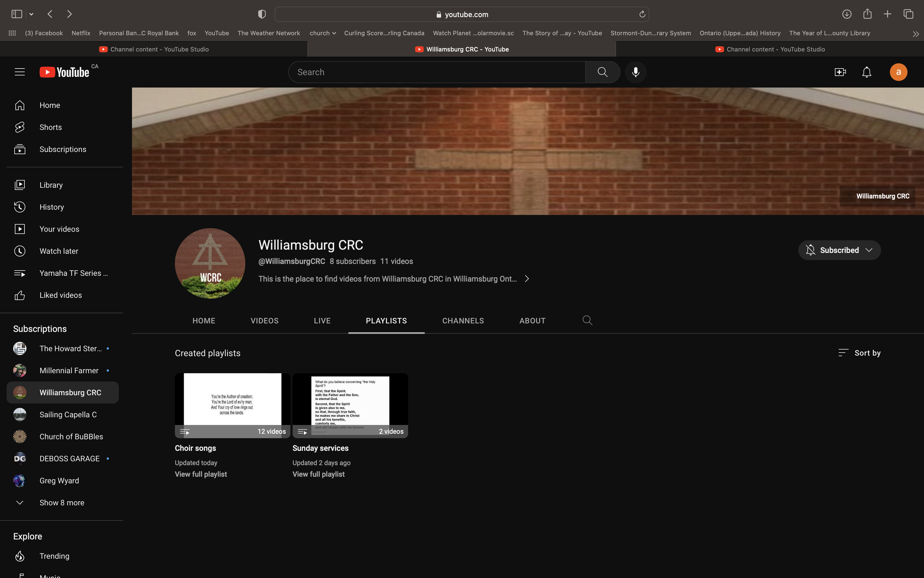Click Sunday services playlist thumbnail
Image resolution: width=924 pixels, height=578 pixels.
pos(350,406)
